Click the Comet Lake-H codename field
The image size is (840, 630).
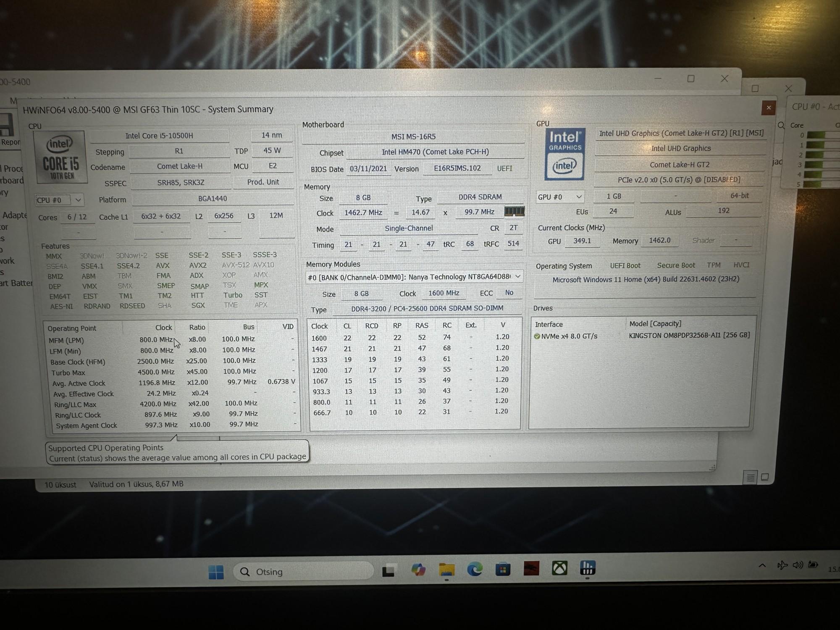pyautogui.click(x=180, y=166)
